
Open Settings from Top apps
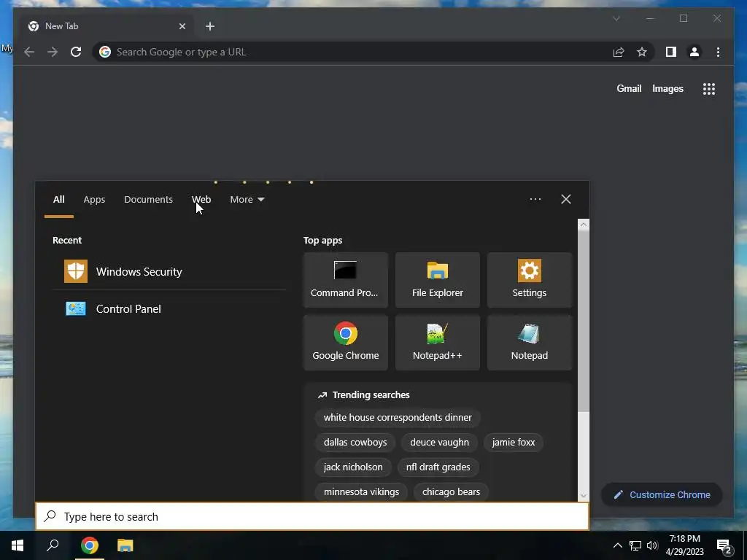(x=530, y=280)
